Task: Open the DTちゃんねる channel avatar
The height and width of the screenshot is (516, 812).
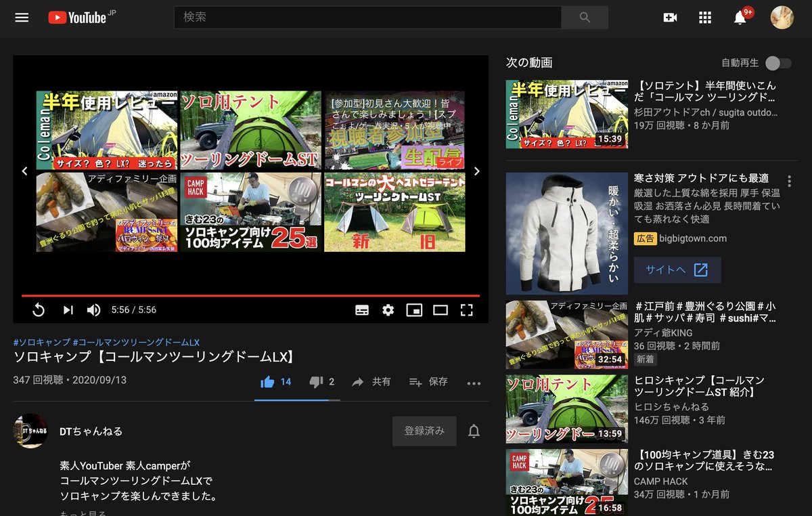Action: (30, 431)
